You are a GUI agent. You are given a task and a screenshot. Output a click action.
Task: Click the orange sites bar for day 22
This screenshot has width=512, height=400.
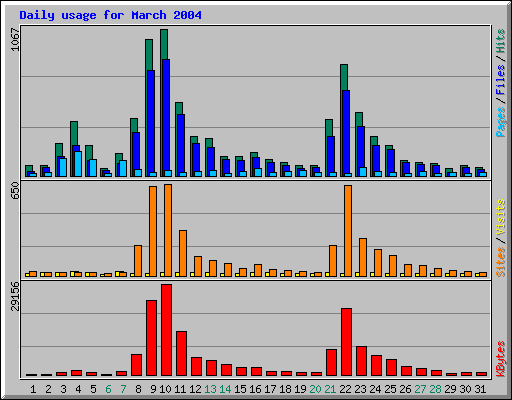pos(348,231)
